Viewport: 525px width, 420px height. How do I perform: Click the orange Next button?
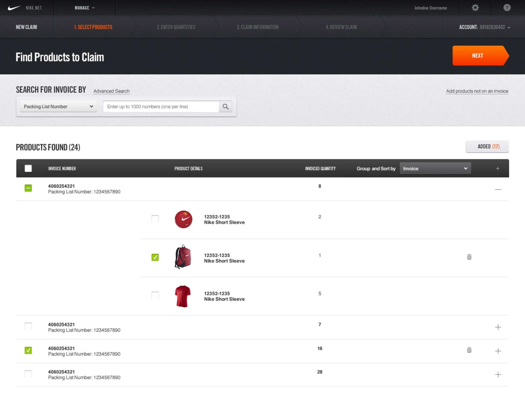(x=478, y=55)
